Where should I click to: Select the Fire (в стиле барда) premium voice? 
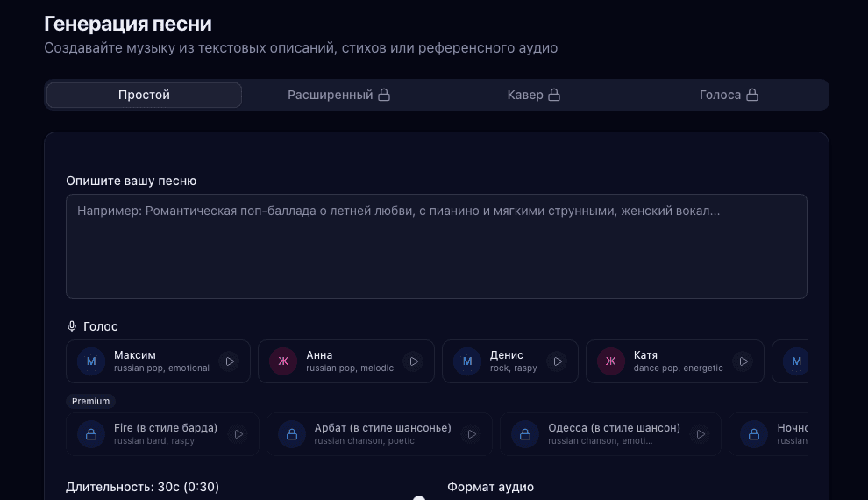162,434
